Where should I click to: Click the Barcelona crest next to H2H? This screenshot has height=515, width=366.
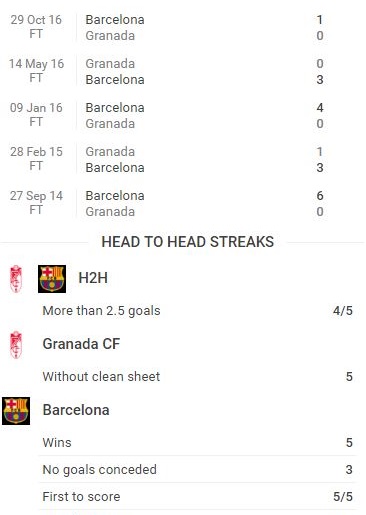[x=52, y=279]
